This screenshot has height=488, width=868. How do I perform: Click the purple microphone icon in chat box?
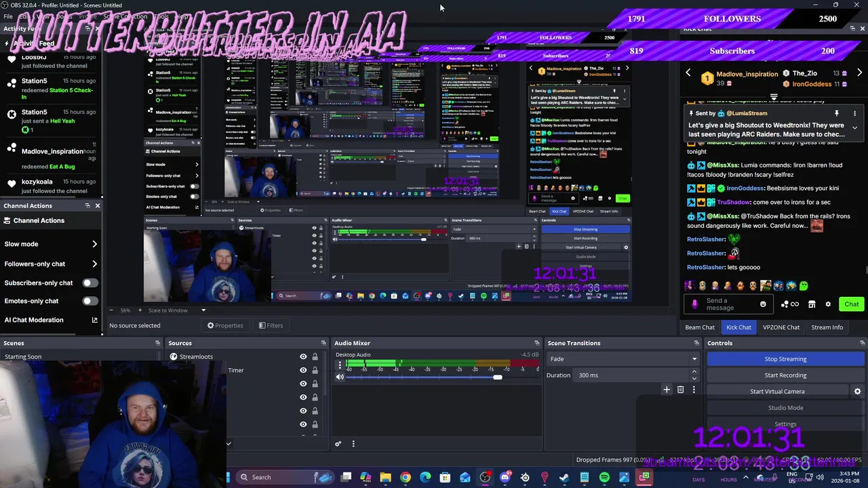coord(694,304)
